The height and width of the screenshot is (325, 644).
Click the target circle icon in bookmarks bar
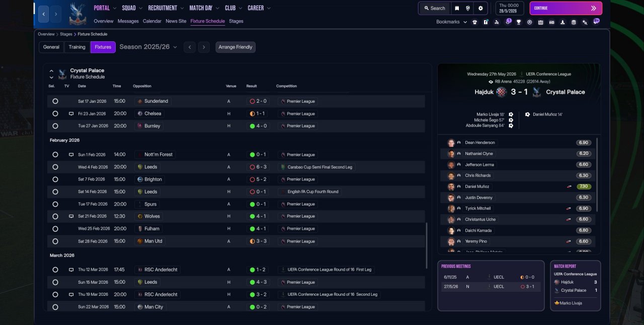point(529,22)
